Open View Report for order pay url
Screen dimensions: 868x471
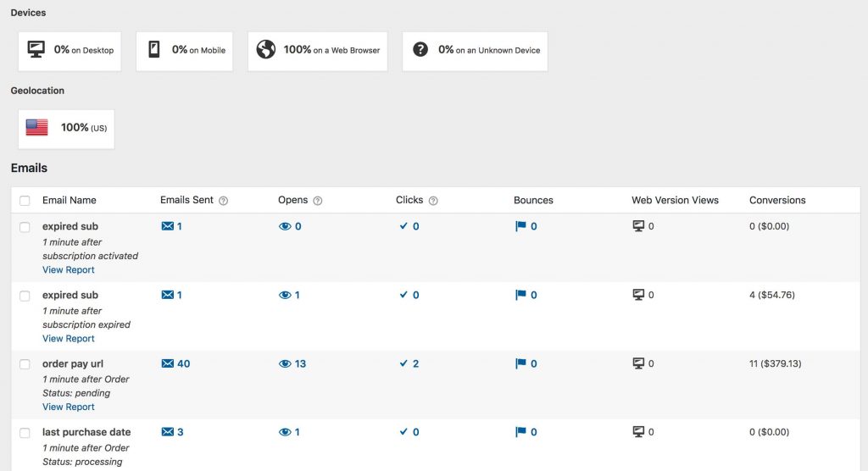(x=69, y=407)
